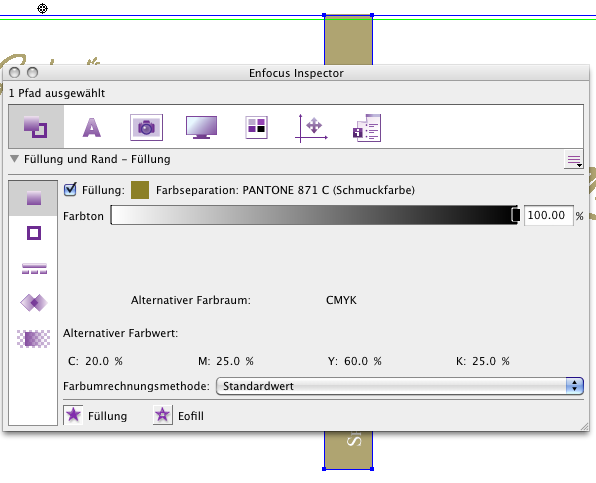Viewport: 596px width, 483px height.
Task: Click the 'K: 25.0 %' value
Action: 483,361
